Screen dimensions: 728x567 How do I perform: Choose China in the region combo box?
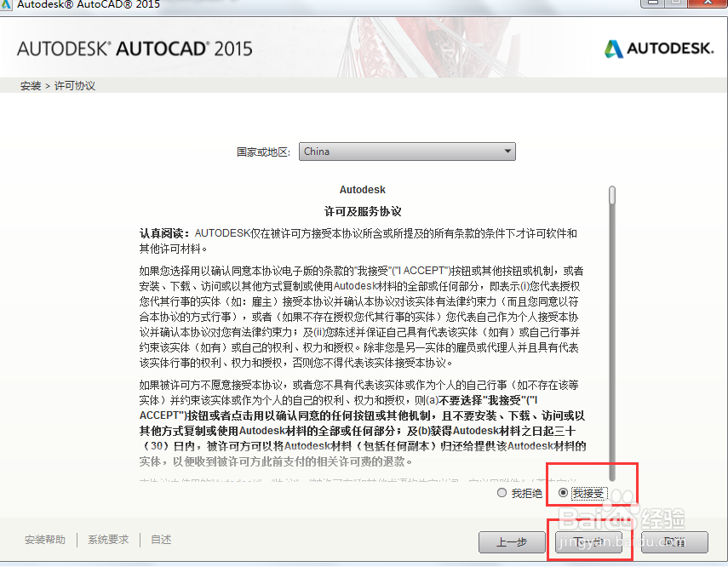tap(407, 152)
